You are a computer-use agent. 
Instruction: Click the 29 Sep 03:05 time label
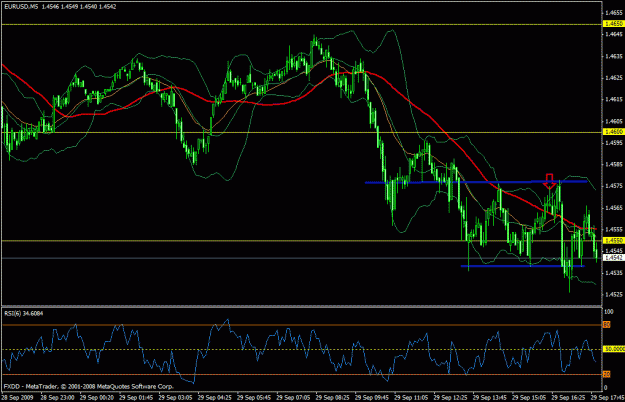point(175,398)
